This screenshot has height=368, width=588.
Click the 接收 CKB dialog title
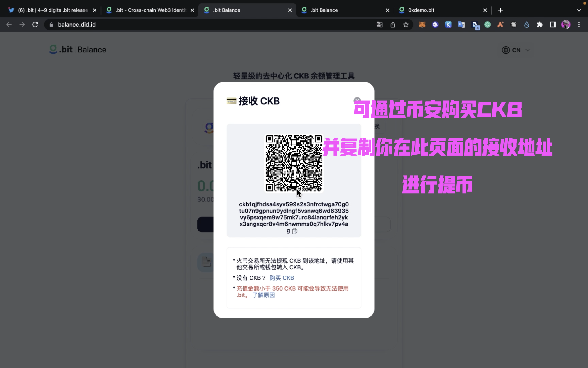point(259,101)
